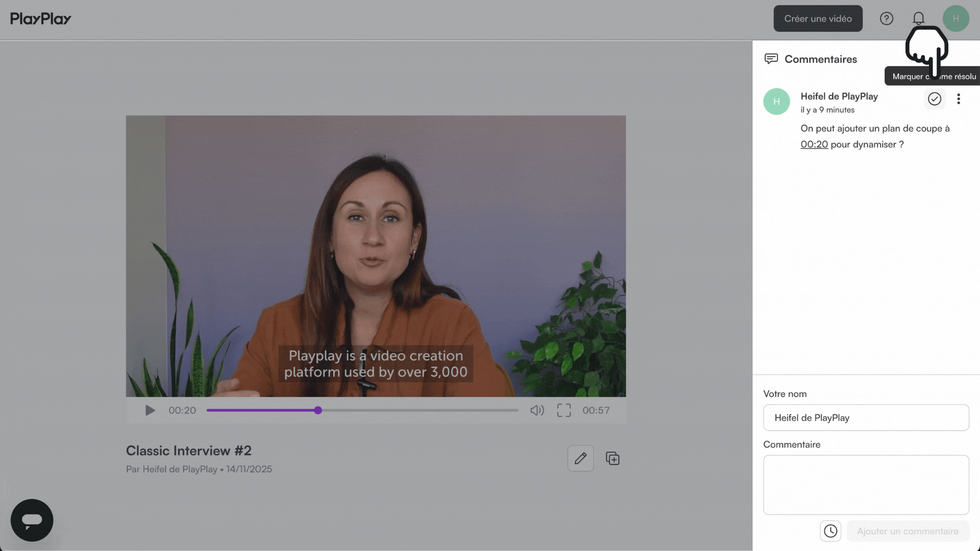Click the Commentaires speech bubble icon

(771, 59)
